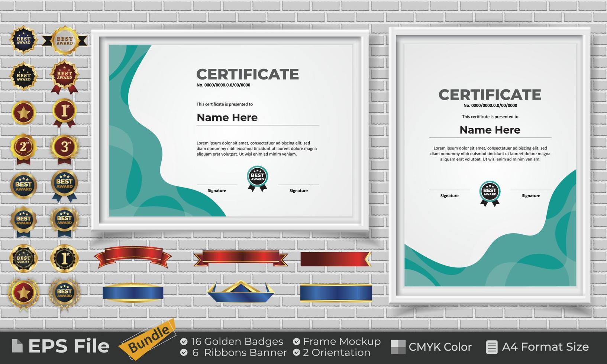Choose the red 3rd place badge
607x364 pixels.
point(64,149)
